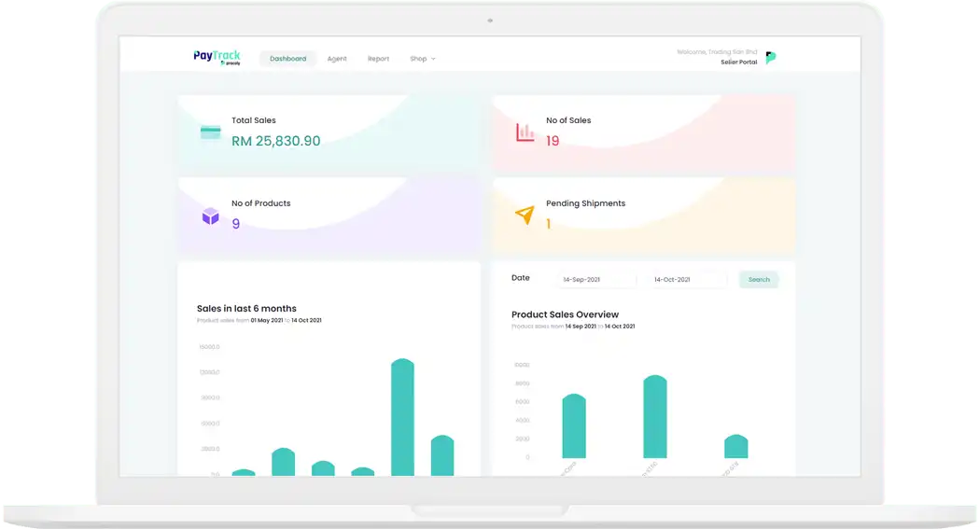Click the tallest bar in Product Sales Overview
980x529 pixels.
click(655, 417)
